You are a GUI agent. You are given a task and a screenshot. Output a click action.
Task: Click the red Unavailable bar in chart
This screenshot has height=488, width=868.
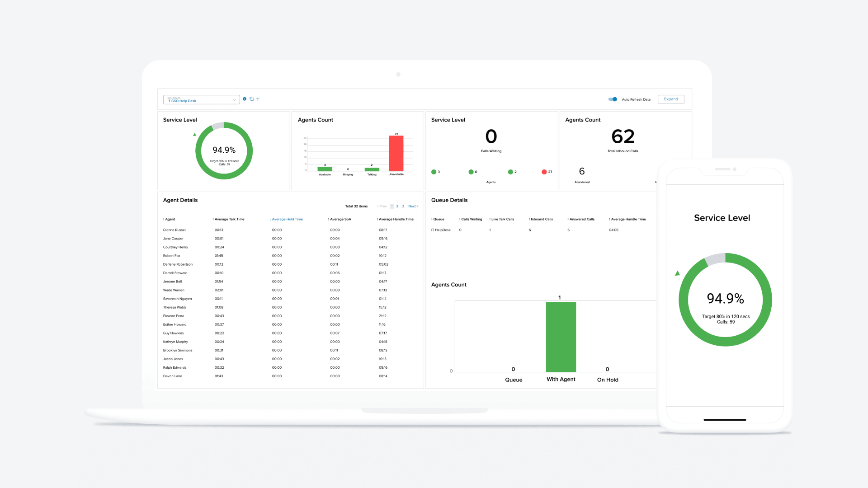click(x=396, y=154)
